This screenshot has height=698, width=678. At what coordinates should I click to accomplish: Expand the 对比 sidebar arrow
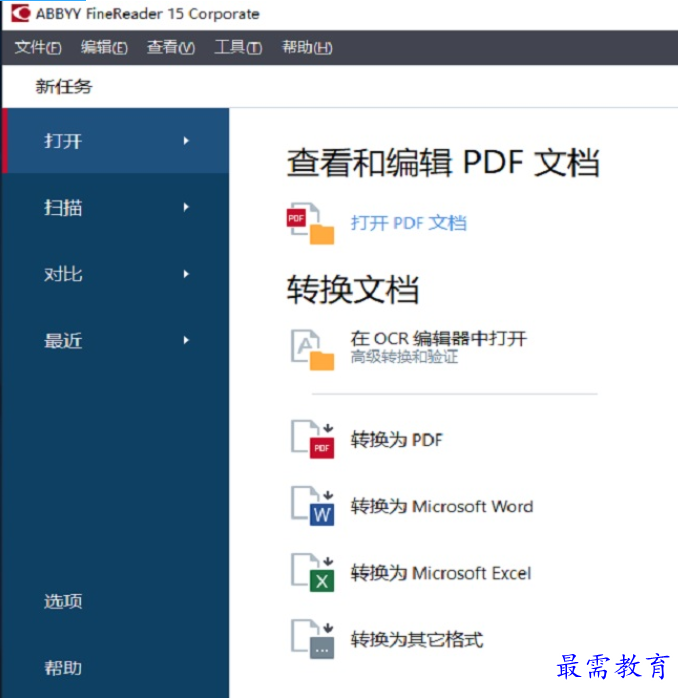186,274
